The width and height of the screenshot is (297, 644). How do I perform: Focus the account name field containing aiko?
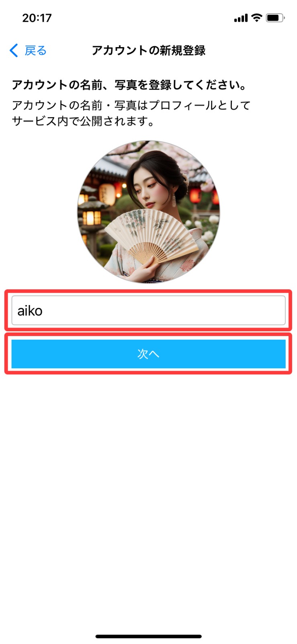coord(149,310)
